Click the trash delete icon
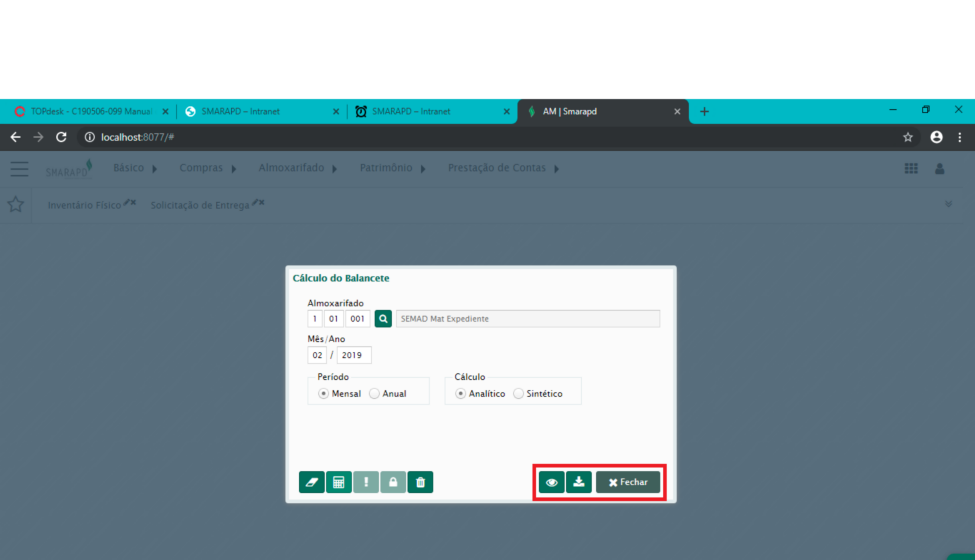The height and width of the screenshot is (560, 975). (420, 482)
